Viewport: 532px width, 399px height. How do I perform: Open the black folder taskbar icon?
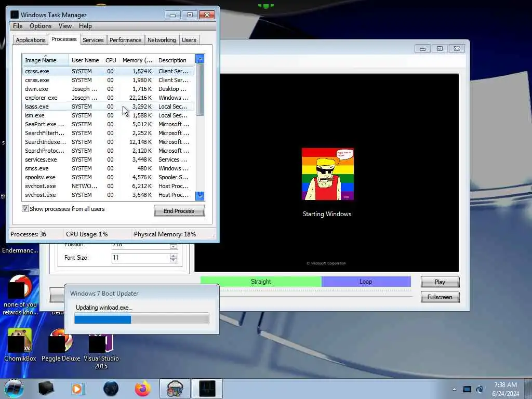click(x=46, y=389)
